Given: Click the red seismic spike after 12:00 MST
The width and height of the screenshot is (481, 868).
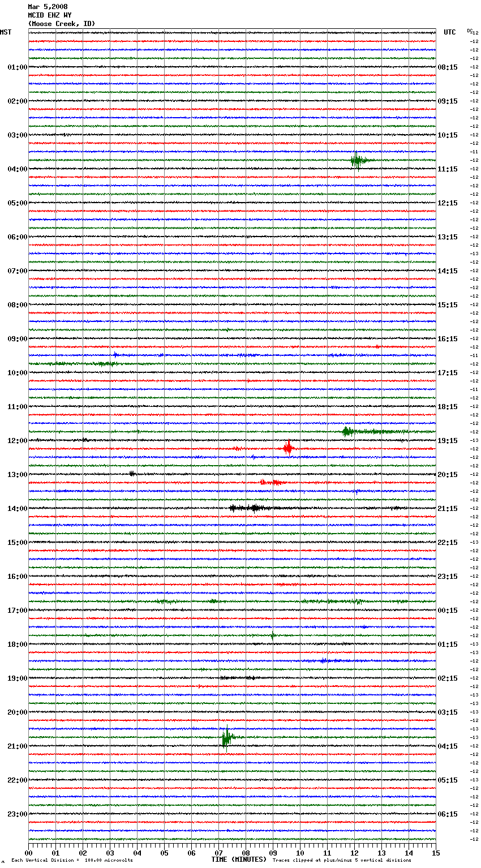Looking at the screenshot, I should [288, 449].
